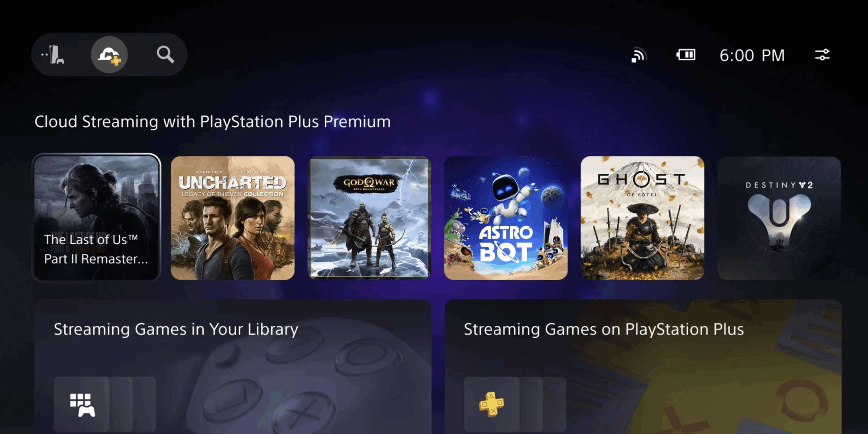868x434 pixels.
Task: Open the game library grid icon
Action: 82,404
